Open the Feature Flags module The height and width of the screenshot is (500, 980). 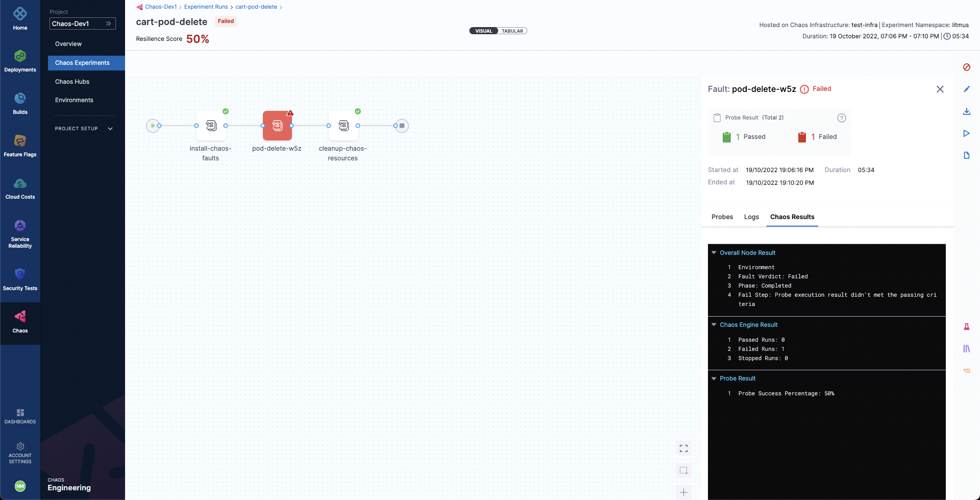(x=20, y=146)
